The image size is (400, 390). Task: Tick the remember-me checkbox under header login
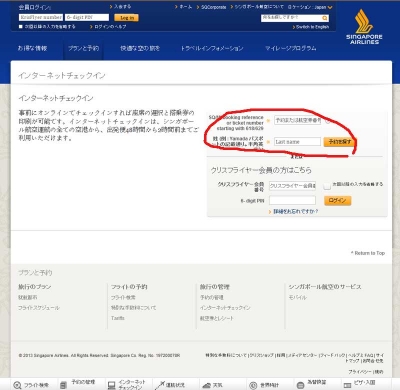click(x=21, y=27)
